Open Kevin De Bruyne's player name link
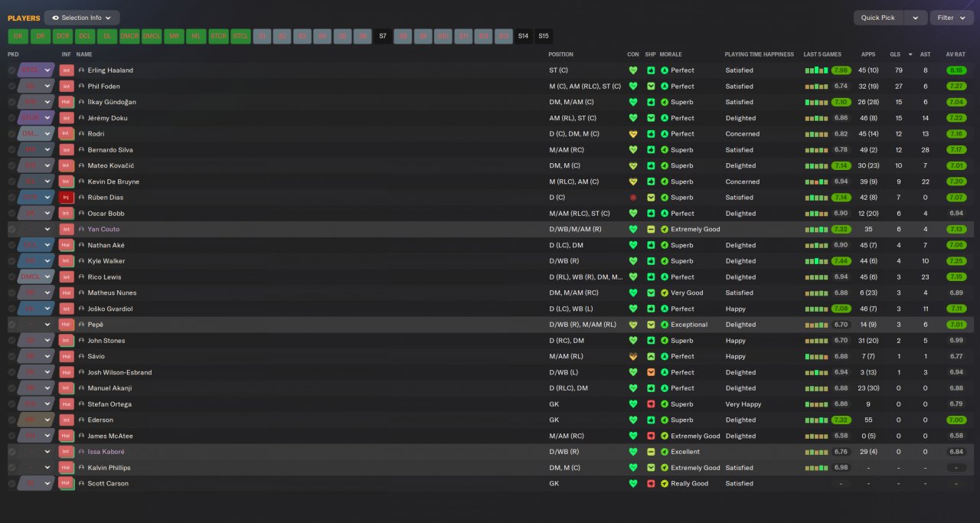 pyautogui.click(x=113, y=182)
